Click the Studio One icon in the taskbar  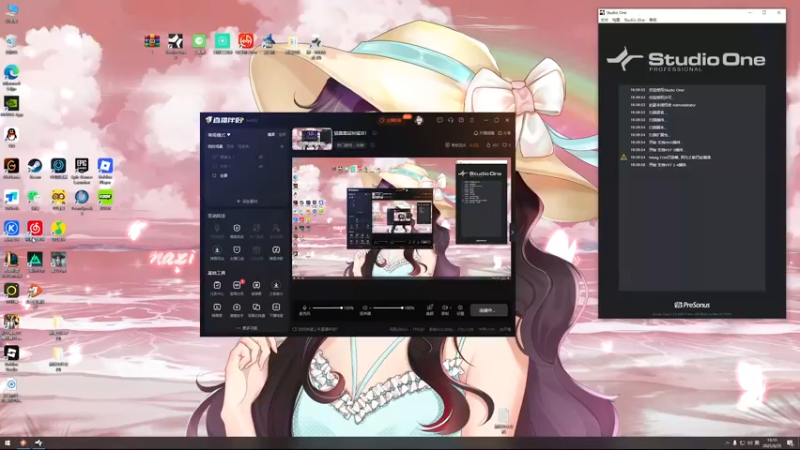coord(38,443)
